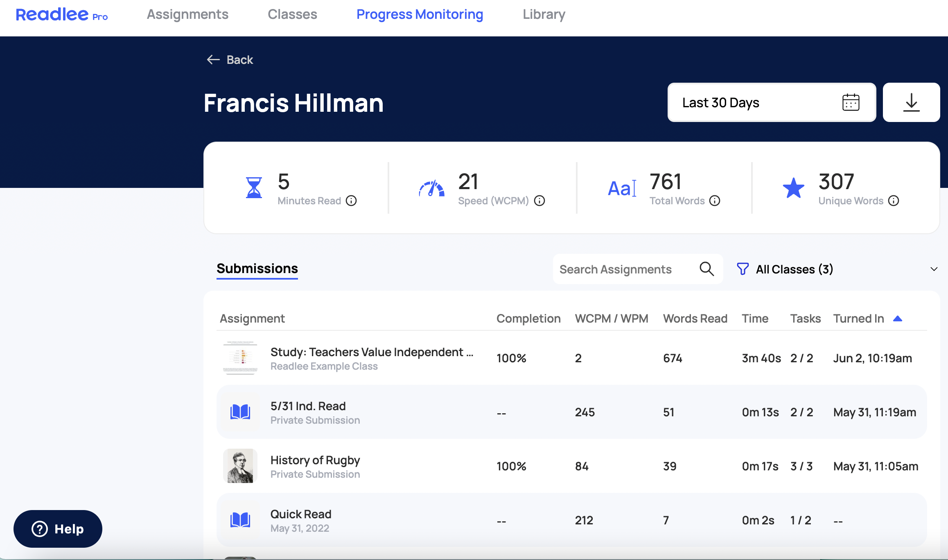The image size is (948, 560).
Task: Go back using the Back link
Action: pyautogui.click(x=230, y=60)
